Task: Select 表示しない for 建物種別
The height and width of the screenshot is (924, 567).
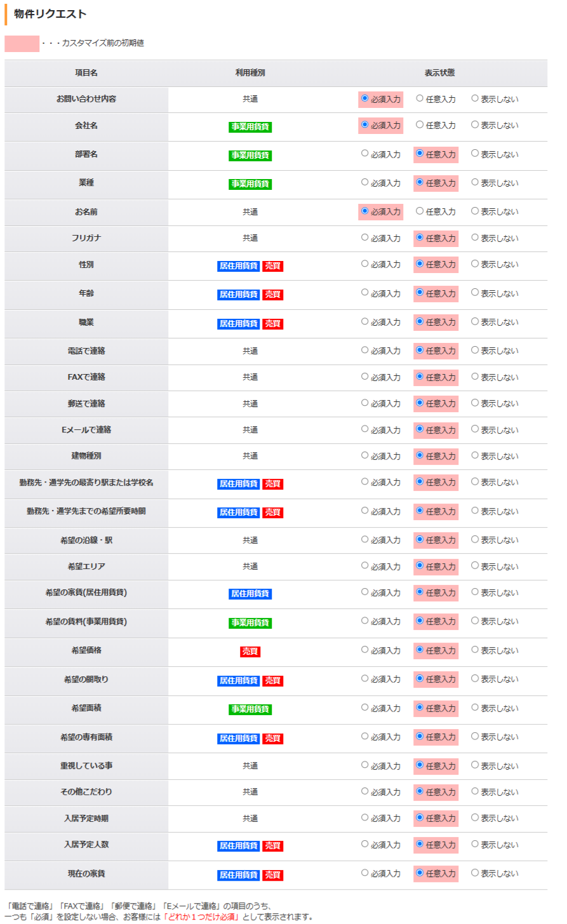Action: 475,455
